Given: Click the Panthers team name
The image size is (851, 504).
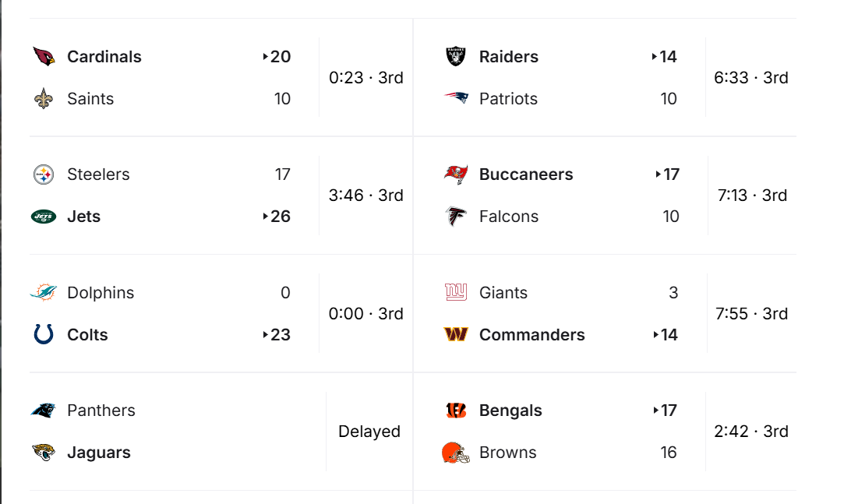Looking at the screenshot, I should pyautogui.click(x=101, y=411).
